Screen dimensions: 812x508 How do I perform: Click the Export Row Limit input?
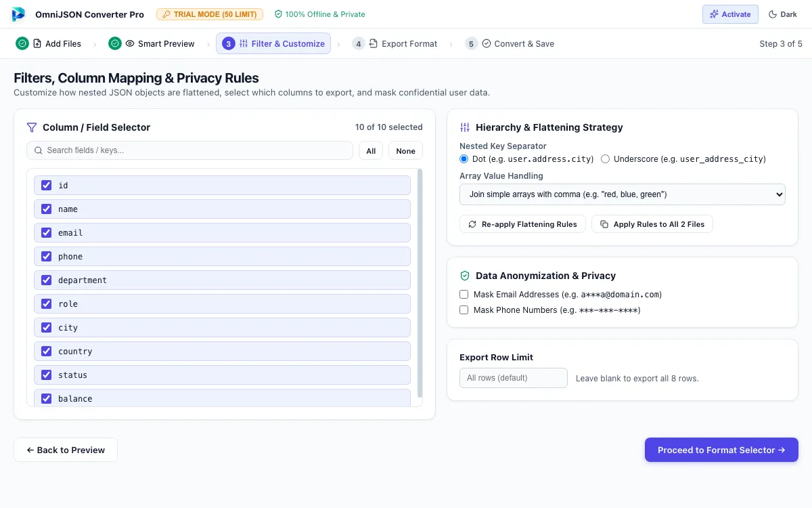[514, 378]
